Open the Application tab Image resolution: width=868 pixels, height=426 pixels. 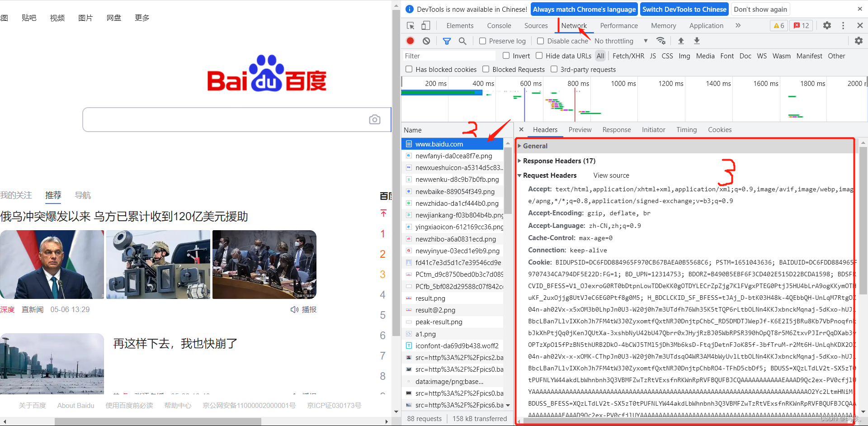(x=706, y=26)
